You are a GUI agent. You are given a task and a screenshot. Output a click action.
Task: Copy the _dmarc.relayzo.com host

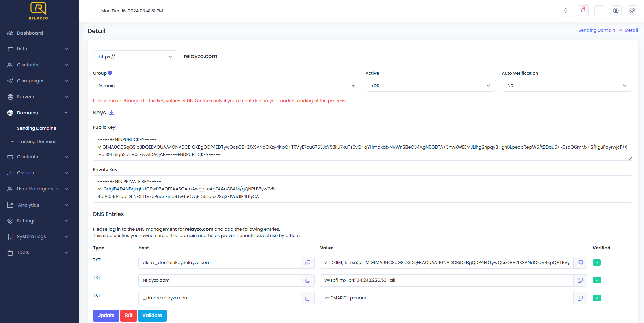pyautogui.click(x=308, y=298)
